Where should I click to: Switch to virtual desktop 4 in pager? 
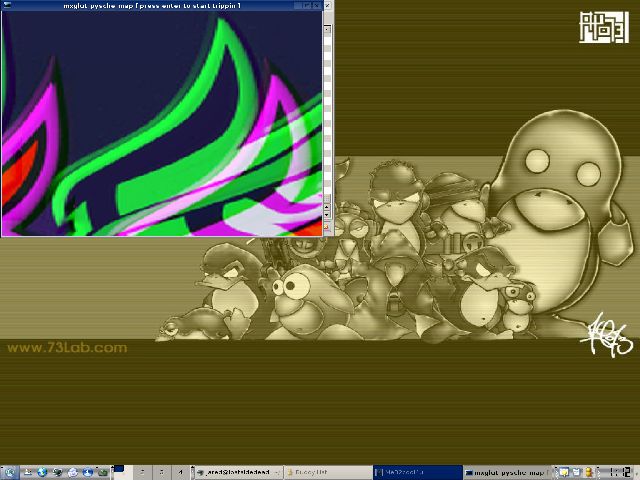coord(180,472)
